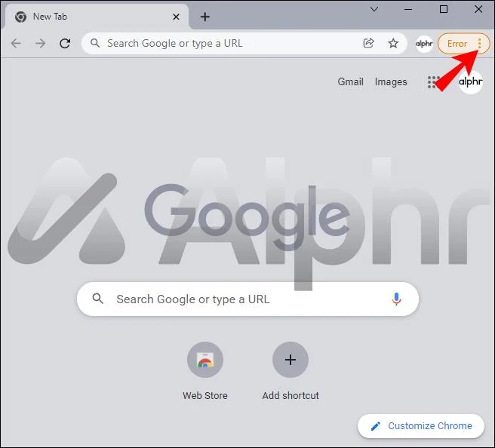Click the share page icon in address bar
Screen dimensions: 495x448
369,43
